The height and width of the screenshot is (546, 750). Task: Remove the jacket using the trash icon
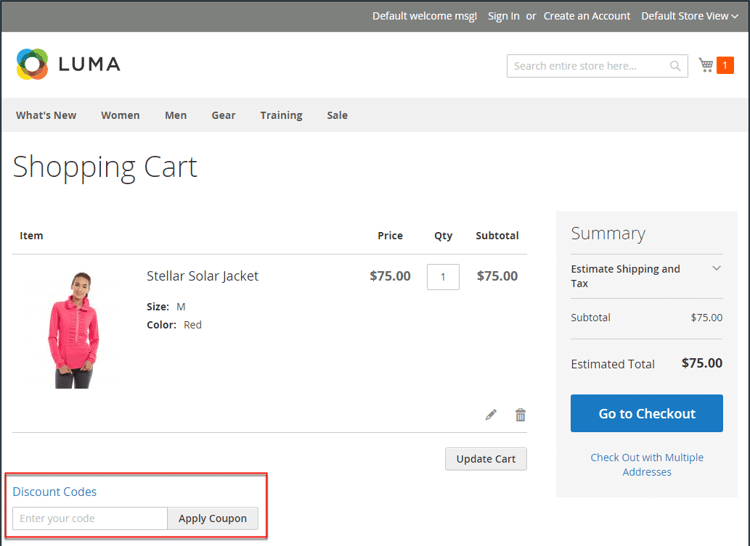click(520, 415)
